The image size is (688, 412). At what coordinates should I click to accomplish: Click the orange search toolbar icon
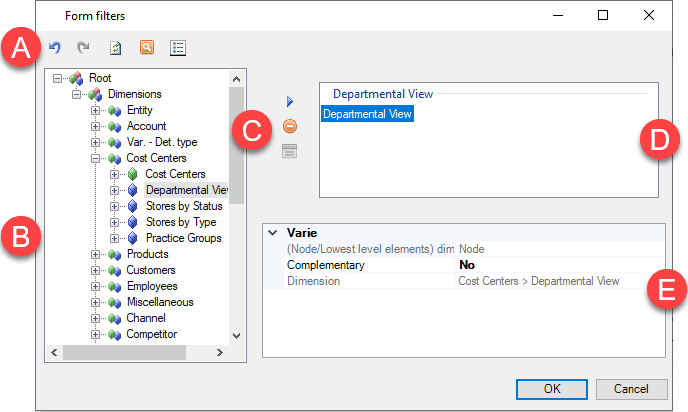147,47
